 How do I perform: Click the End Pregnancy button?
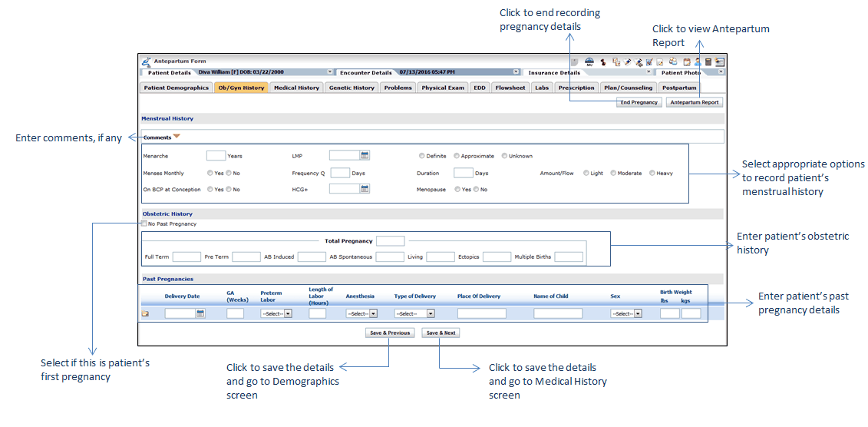tap(639, 102)
